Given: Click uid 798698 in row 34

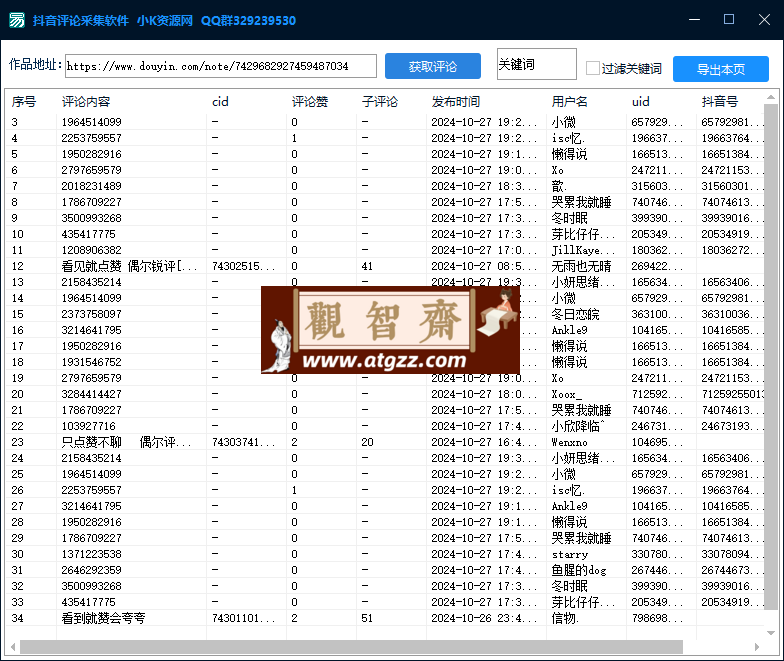Looking at the screenshot, I should coord(656,618).
